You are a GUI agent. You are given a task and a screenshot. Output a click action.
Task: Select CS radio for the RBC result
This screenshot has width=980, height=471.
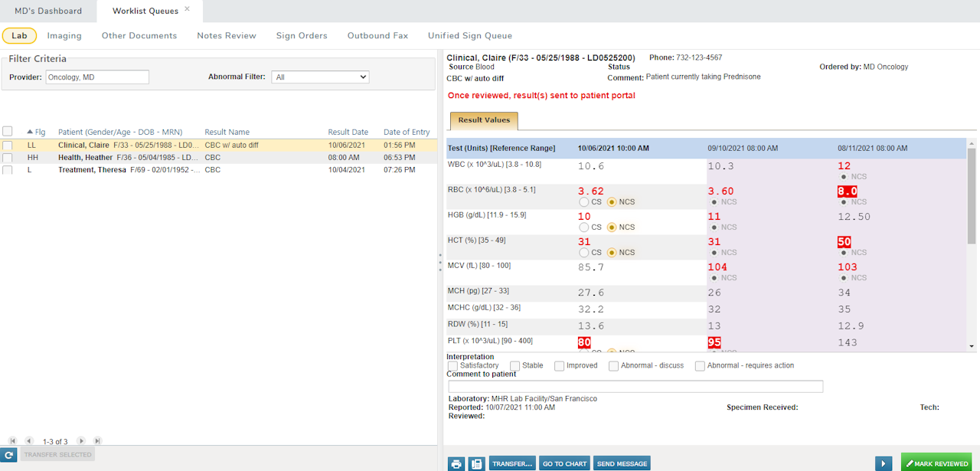click(584, 202)
